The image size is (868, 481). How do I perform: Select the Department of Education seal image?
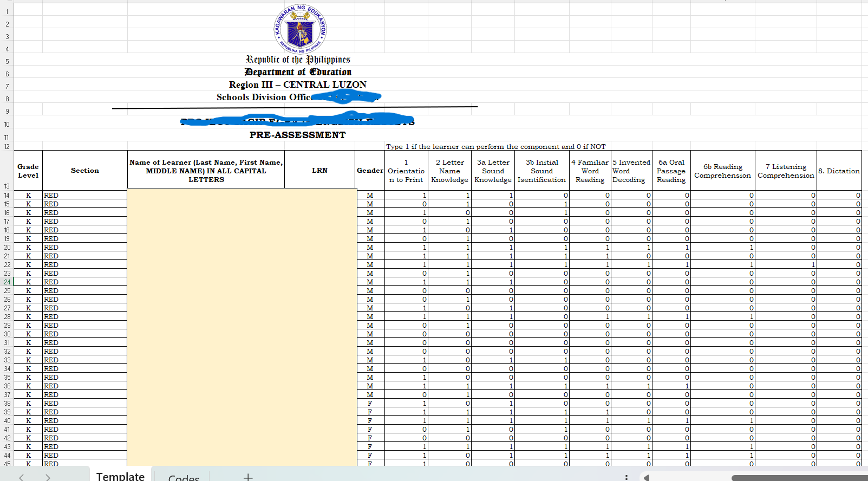pos(300,29)
